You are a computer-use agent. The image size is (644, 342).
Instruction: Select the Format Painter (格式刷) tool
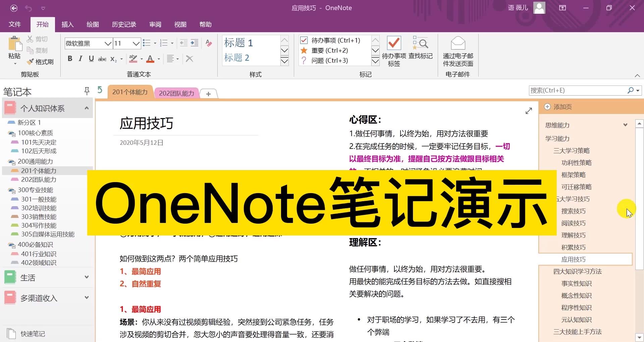click(x=40, y=62)
